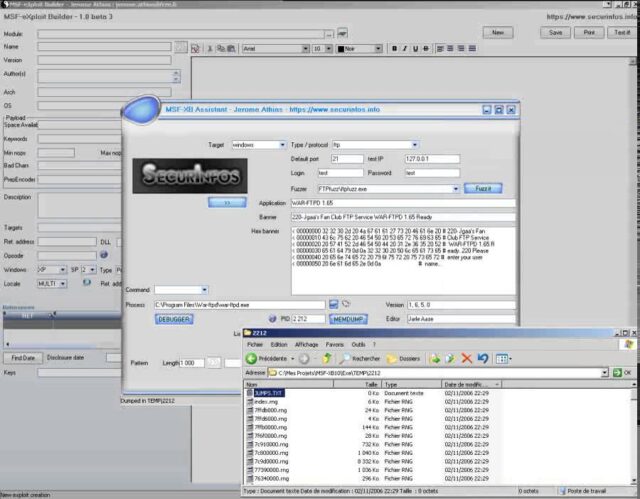Open the Command dropdown in Assistant

pos(204,290)
